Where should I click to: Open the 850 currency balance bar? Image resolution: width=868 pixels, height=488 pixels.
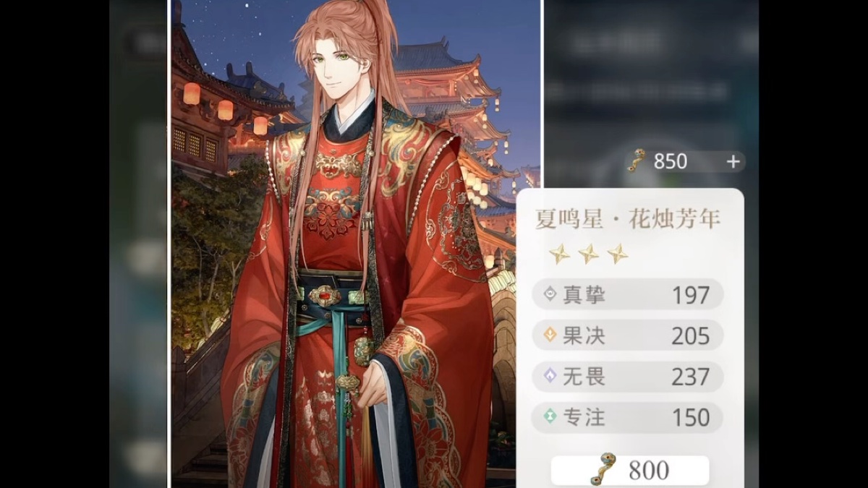pos(685,161)
